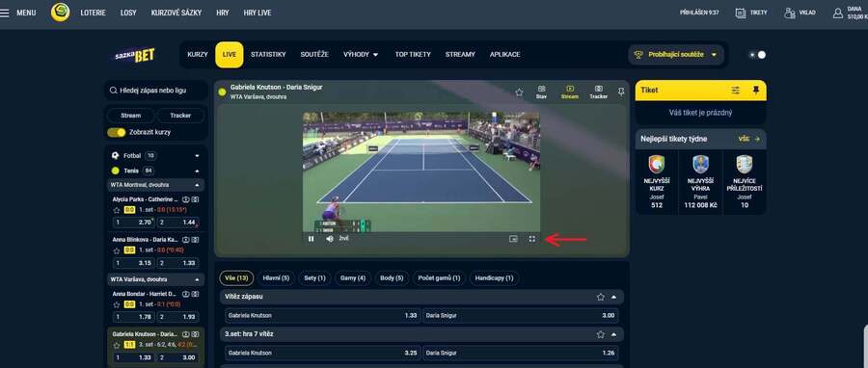Open the Tikety icon in header
The height and width of the screenshot is (368, 868).
(740, 13)
